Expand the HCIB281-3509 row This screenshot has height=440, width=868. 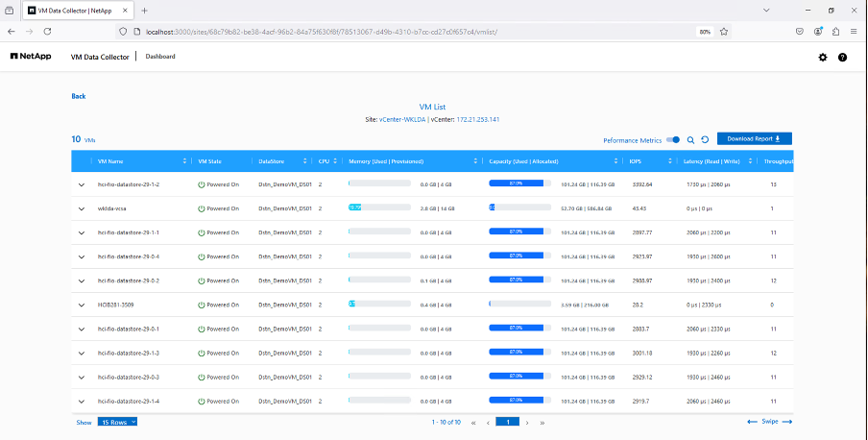click(x=82, y=304)
